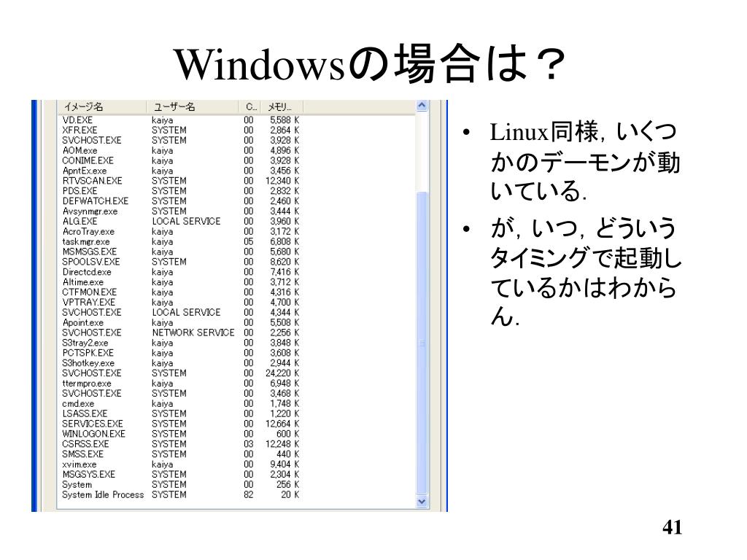Select the Avsynmgr.exe process row

pos(181,211)
